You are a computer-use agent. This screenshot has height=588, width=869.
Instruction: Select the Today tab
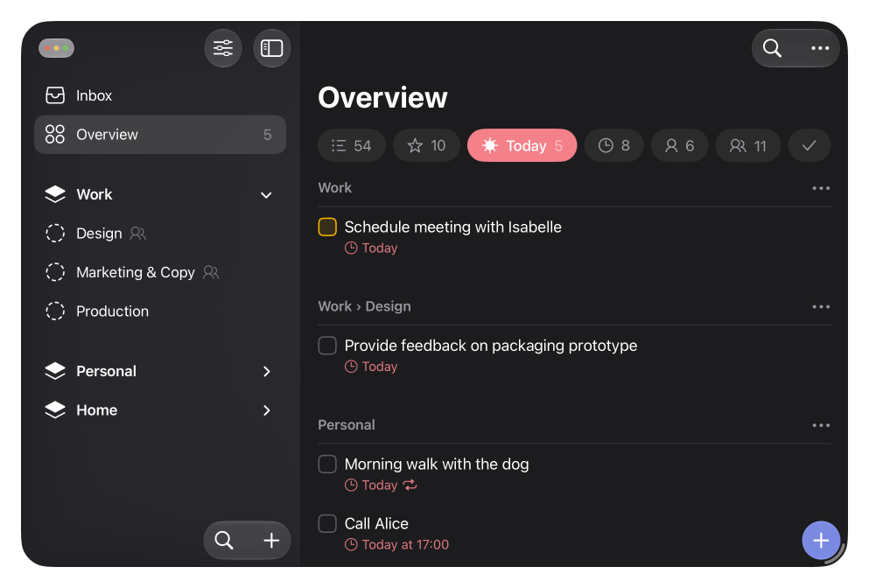pyautogui.click(x=522, y=146)
